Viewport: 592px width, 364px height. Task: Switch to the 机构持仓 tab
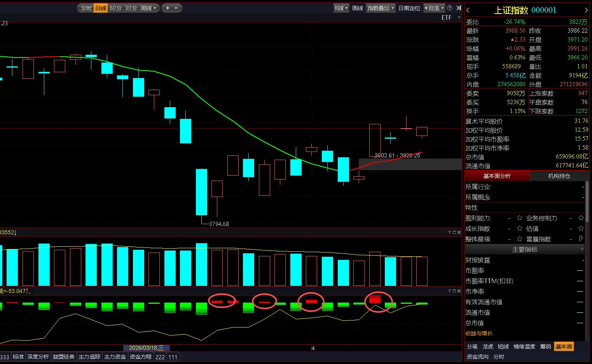[x=559, y=176]
